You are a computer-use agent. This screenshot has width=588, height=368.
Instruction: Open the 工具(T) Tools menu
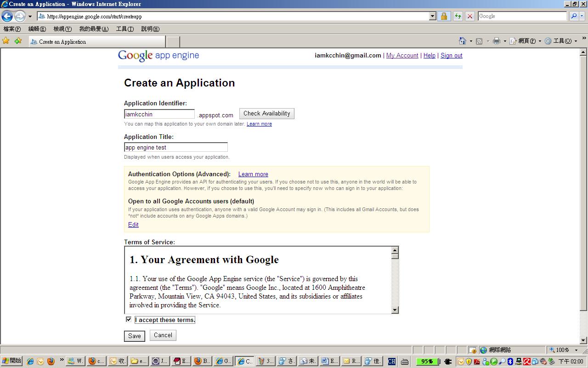tap(125, 29)
